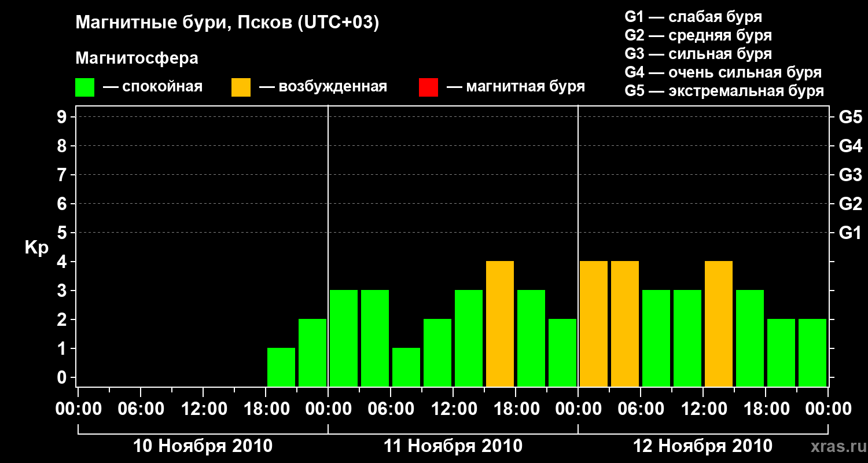The width and height of the screenshot is (868, 463).
Task: Click the G4 — очень сильная буря line
Action: [x=723, y=72]
